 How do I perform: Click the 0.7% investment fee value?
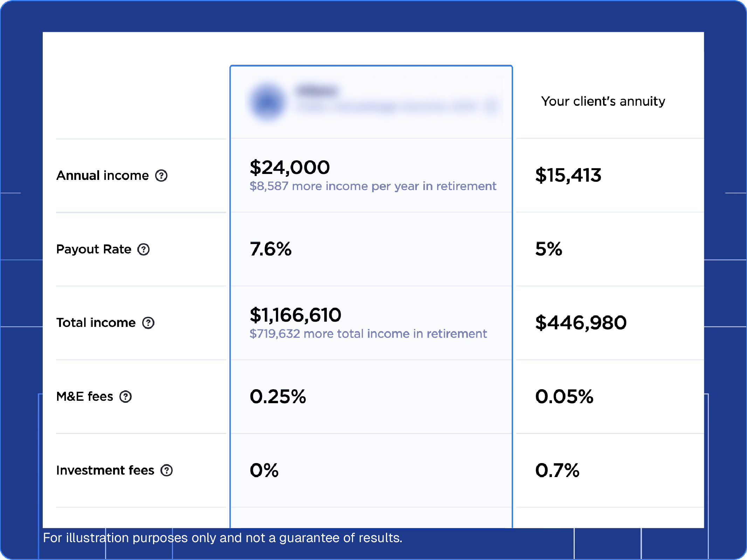pos(558,470)
